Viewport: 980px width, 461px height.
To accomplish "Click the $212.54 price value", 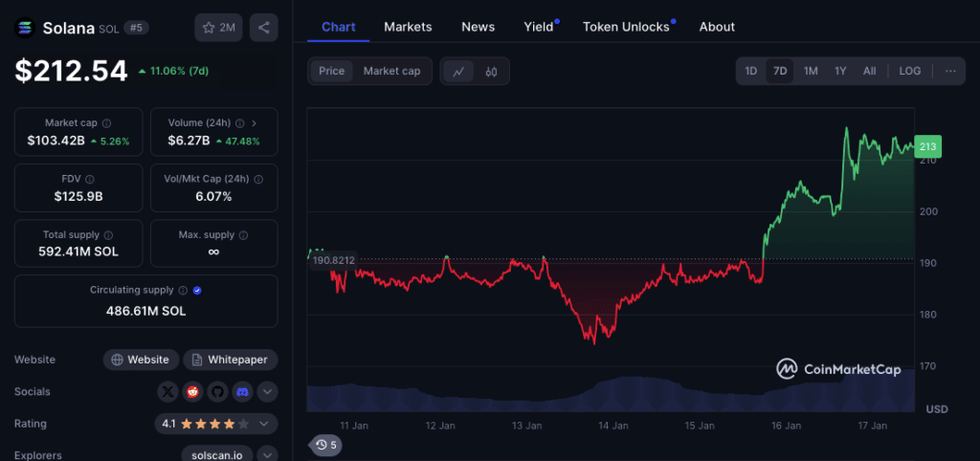I will click(x=71, y=71).
